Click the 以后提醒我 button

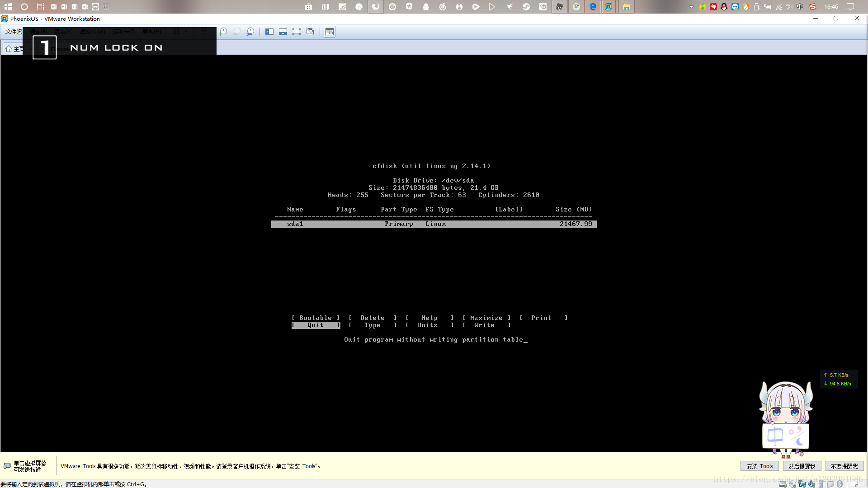tap(802, 466)
